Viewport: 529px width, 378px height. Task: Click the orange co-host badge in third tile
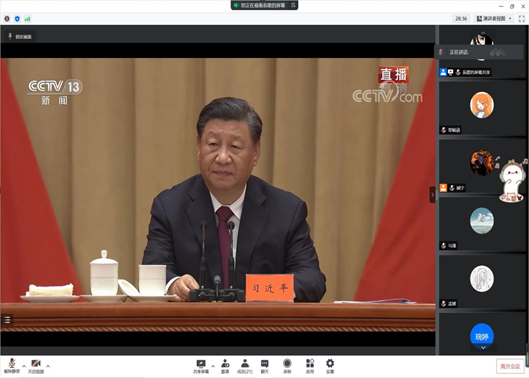tap(443, 188)
